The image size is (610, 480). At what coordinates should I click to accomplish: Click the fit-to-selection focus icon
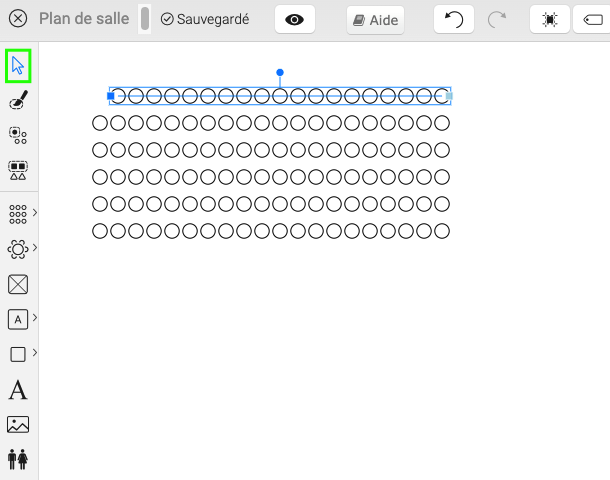click(x=550, y=19)
